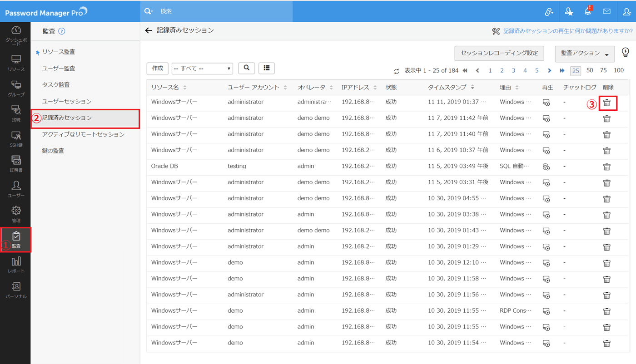Click the lightbulb tips icon
Viewport: 636px width, 364px height.
pyautogui.click(x=626, y=53)
